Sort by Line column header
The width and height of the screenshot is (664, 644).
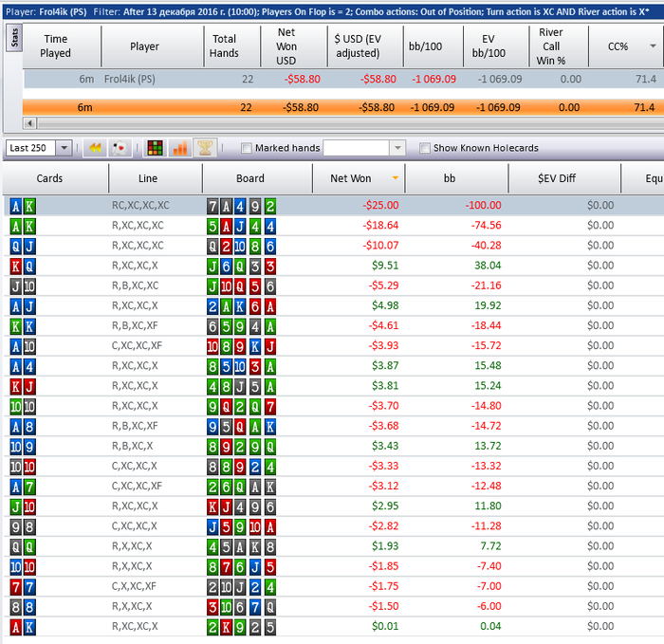pyautogui.click(x=156, y=178)
